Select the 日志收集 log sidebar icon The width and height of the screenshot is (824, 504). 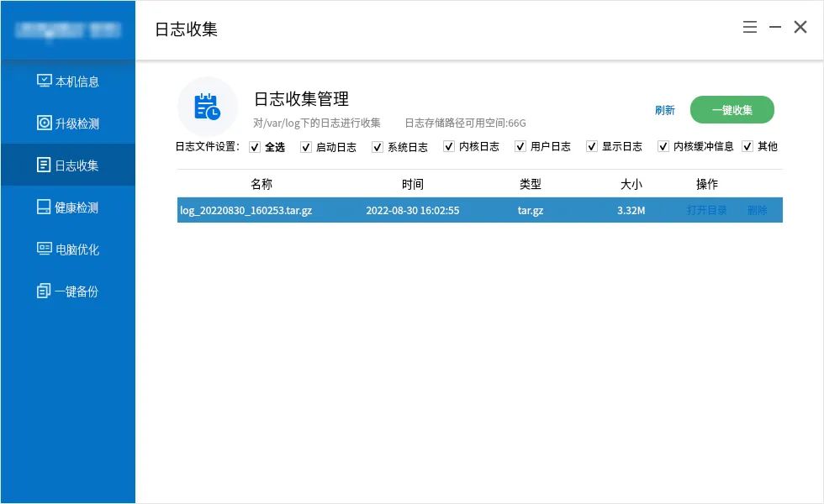point(45,165)
